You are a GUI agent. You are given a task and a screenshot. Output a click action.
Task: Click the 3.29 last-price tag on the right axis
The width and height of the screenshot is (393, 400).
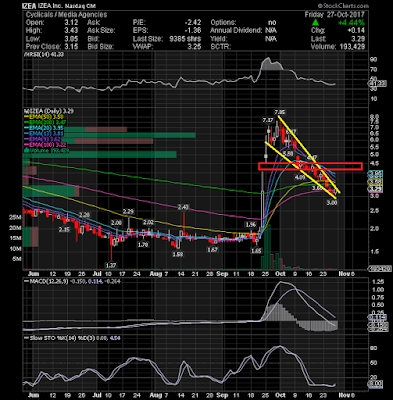(375, 189)
